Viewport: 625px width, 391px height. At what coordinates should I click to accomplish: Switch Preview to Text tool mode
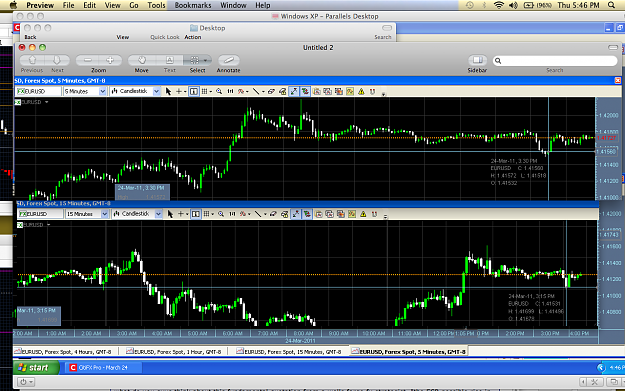169,60
